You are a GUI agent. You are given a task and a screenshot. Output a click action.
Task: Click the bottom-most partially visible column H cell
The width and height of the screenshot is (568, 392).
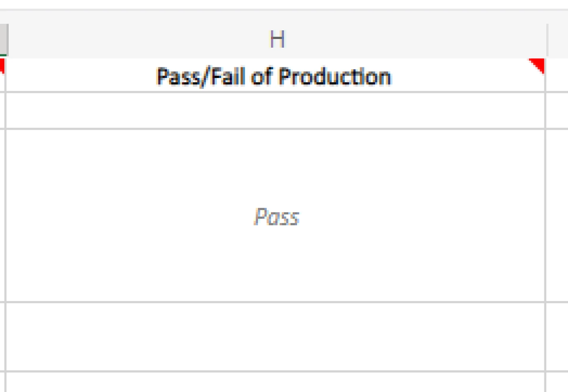point(276,382)
